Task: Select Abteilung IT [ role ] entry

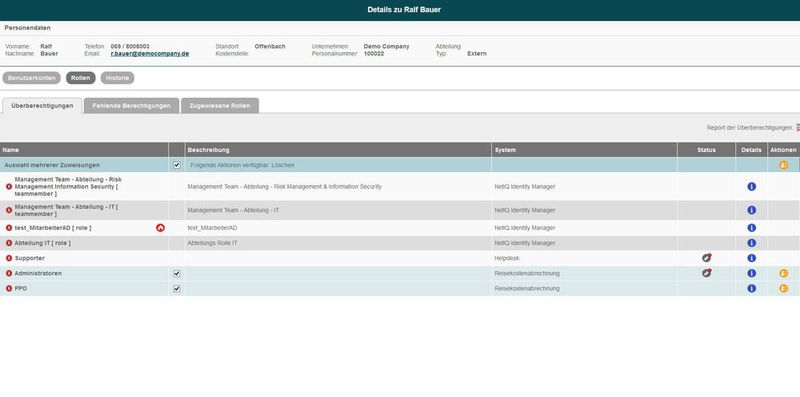Action: click(x=43, y=243)
